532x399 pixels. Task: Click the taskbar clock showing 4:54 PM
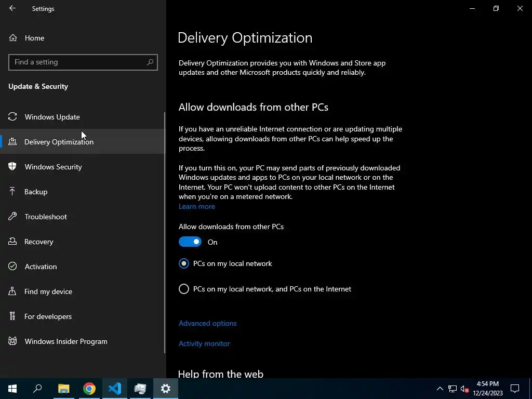click(x=487, y=389)
